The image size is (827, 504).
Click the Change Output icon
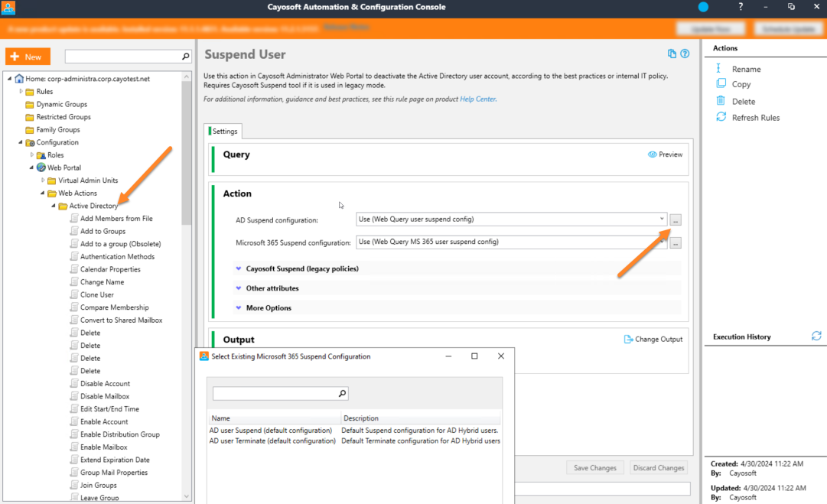coord(628,339)
